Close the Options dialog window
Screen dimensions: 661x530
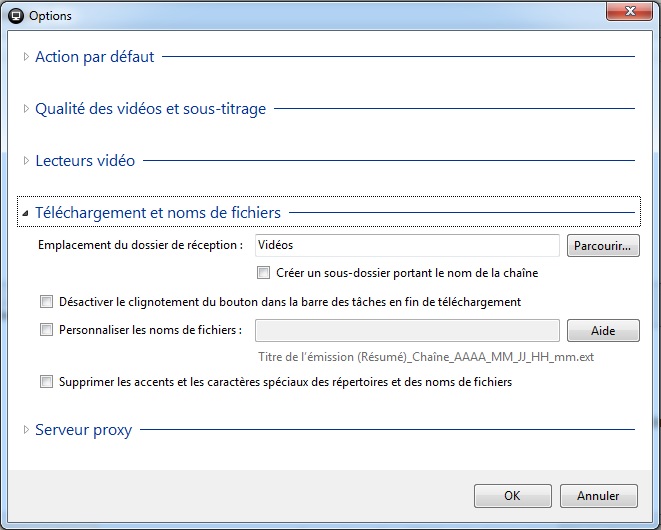[x=629, y=11]
